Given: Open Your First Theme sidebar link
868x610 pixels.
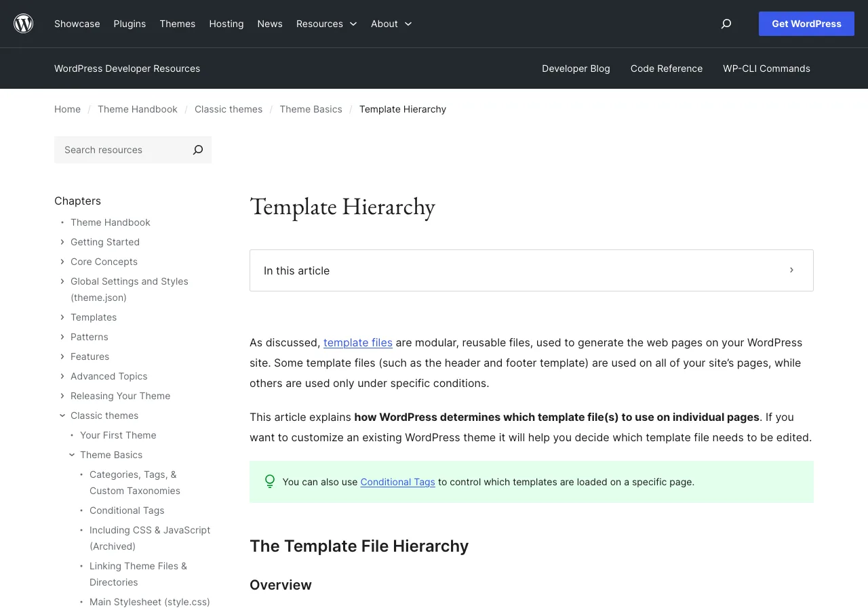Looking at the screenshot, I should [118, 435].
